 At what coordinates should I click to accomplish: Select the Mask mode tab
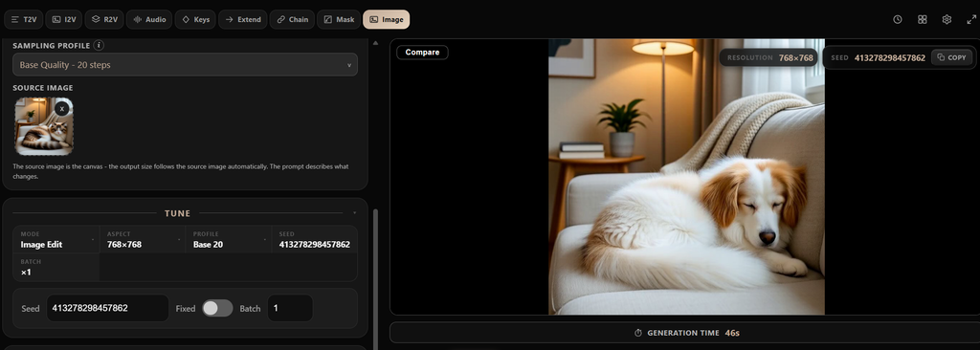[x=339, y=19]
